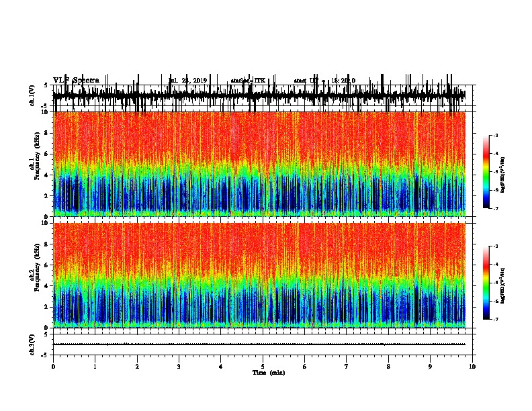532x411 pixels.
Task: Click the time axis tick label '2'
Action: (137, 367)
